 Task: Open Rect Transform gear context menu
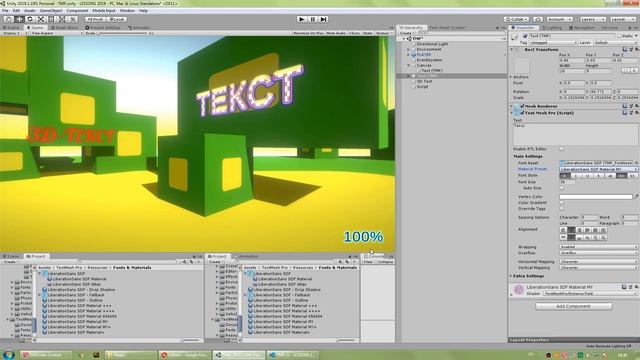636,49
